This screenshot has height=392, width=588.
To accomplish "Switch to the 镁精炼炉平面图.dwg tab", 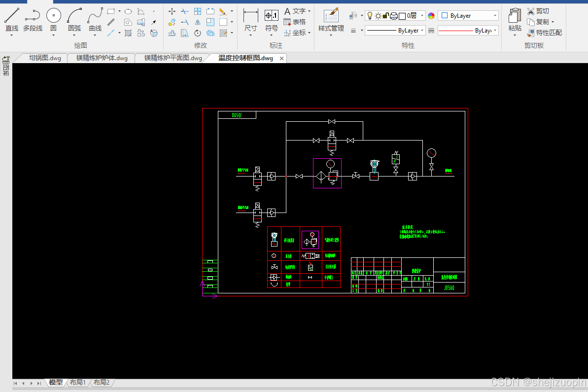I will [x=173, y=58].
